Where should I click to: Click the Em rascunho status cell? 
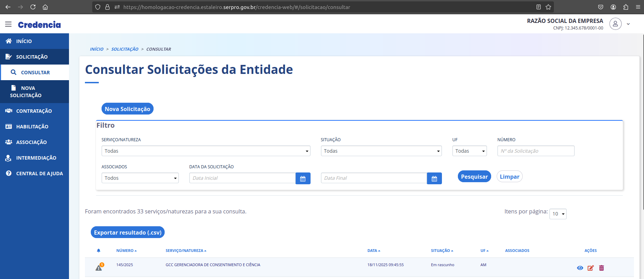(443, 265)
